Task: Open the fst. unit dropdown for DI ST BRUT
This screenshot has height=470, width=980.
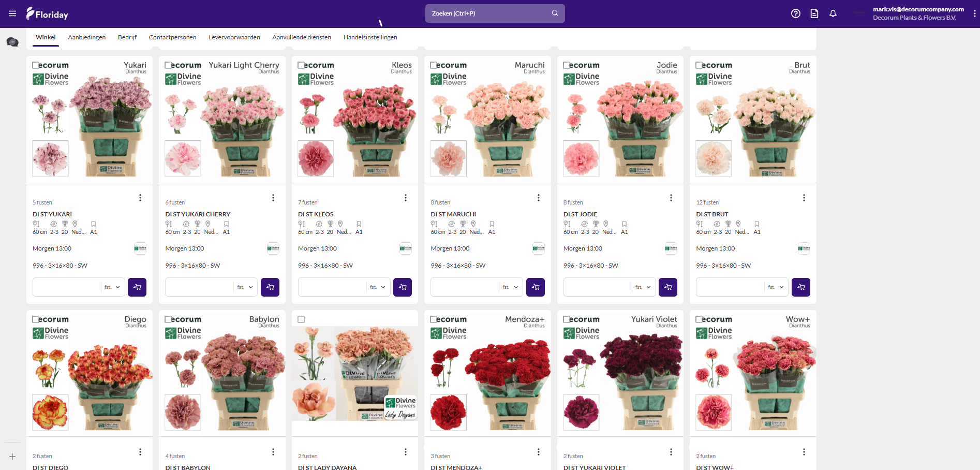Action: [x=777, y=287]
